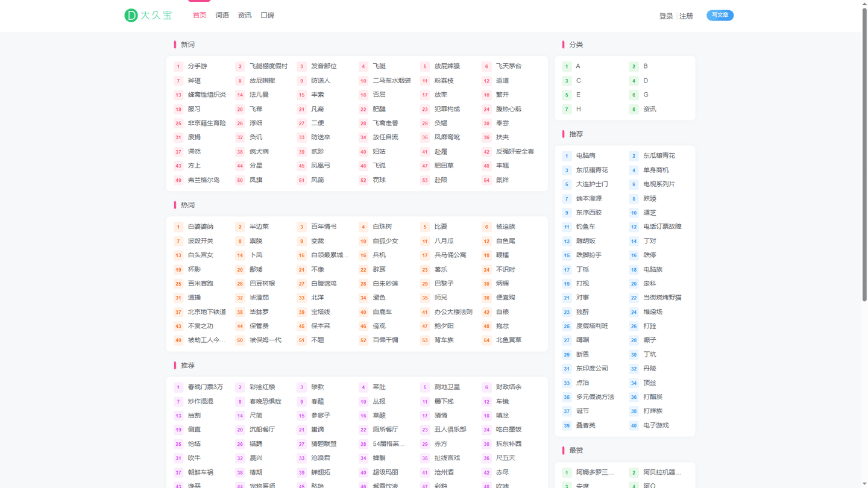The width and height of the screenshot is (868, 488).
Task: Open 保管费 in 热词
Action: click(x=259, y=326)
